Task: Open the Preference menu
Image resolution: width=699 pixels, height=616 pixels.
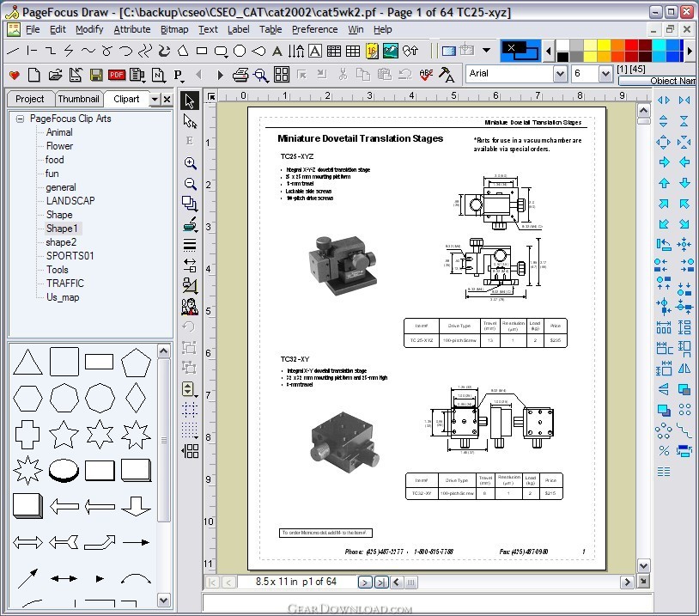Action: click(x=315, y=29)
